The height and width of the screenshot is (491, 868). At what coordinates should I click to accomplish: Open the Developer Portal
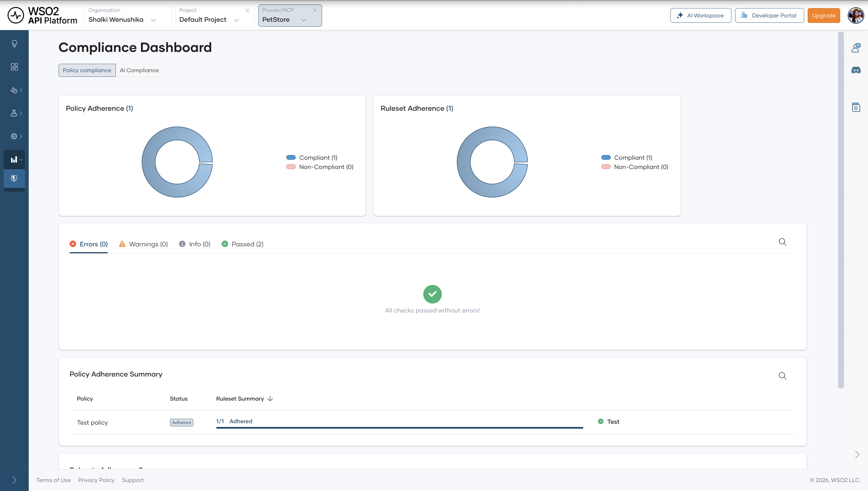pos(769,16)
